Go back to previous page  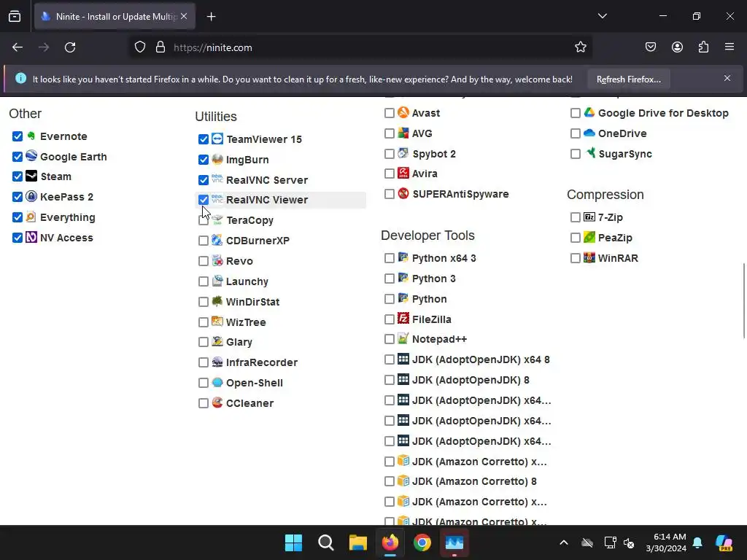(x=18, y=47)
